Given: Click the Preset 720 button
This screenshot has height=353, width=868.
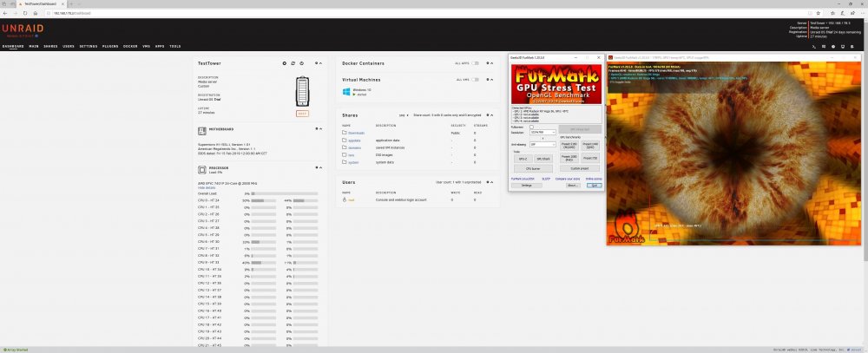Looking at the screenshot, I should coord(590,158).
